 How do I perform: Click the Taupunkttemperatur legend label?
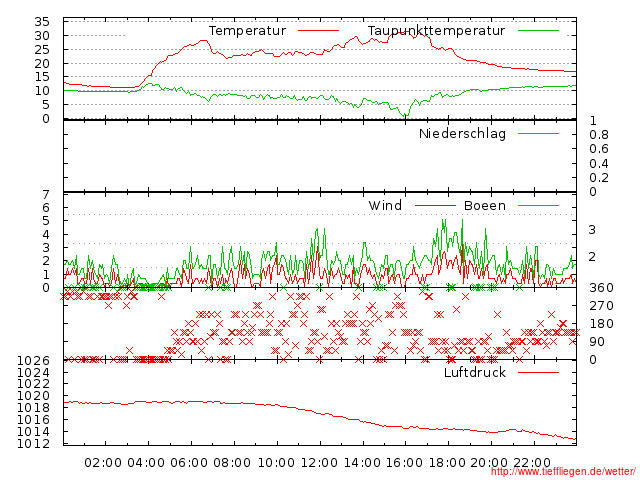point(436,31)
